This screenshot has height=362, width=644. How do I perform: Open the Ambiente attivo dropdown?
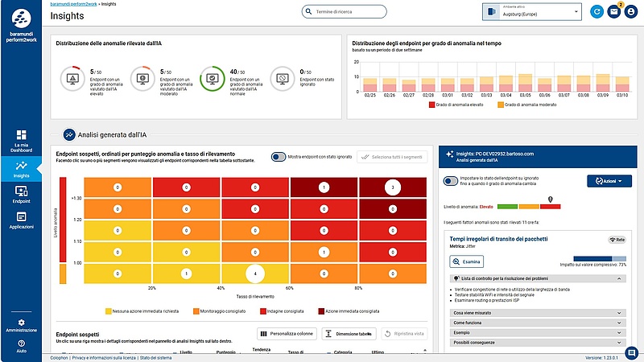[532, 11]
